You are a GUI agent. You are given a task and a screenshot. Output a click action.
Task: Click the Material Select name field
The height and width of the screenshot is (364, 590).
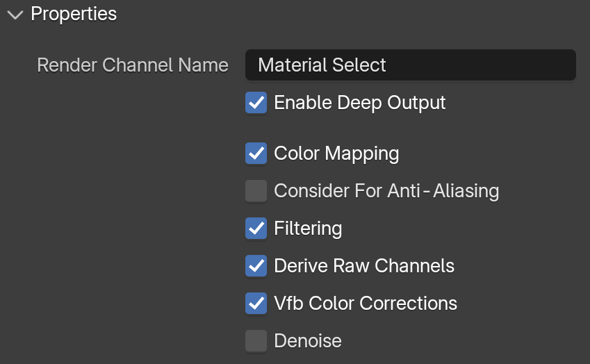click(411, 65)
